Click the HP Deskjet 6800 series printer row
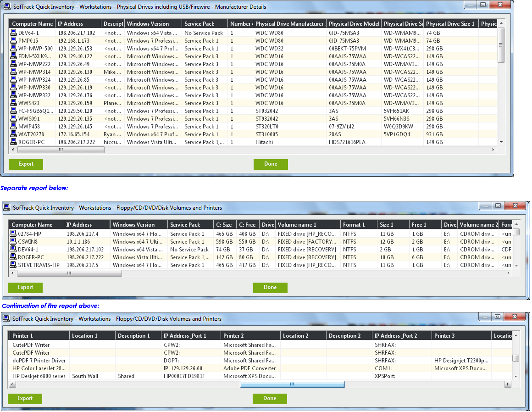Viewport: 532px width, 412px height. tap(39, 376)
